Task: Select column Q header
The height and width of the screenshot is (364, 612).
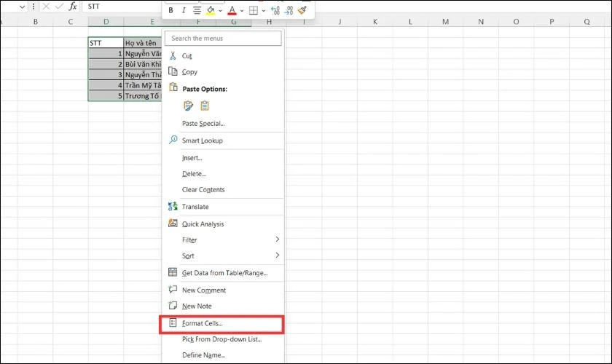Action: pos(587,22)
